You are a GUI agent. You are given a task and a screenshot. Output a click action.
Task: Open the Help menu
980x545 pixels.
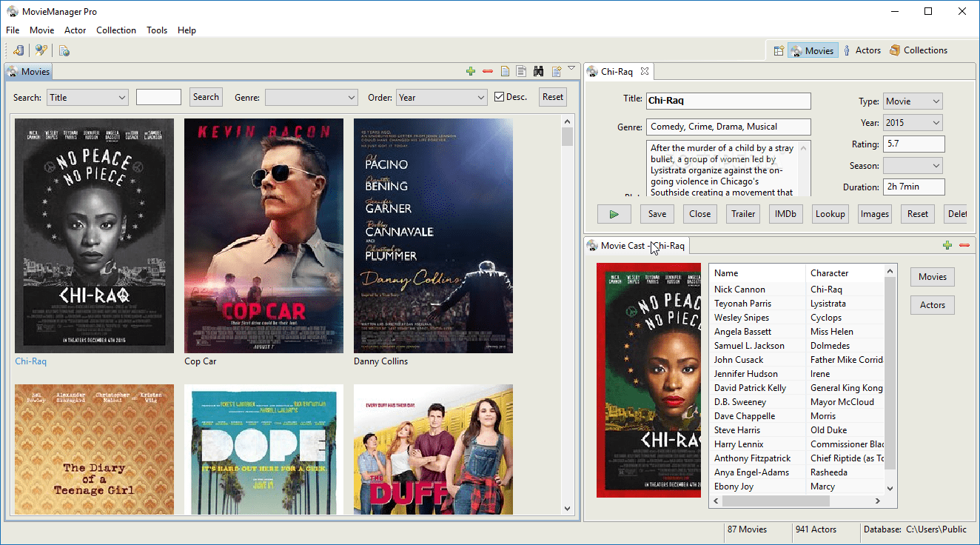click(x=187, y=30)
